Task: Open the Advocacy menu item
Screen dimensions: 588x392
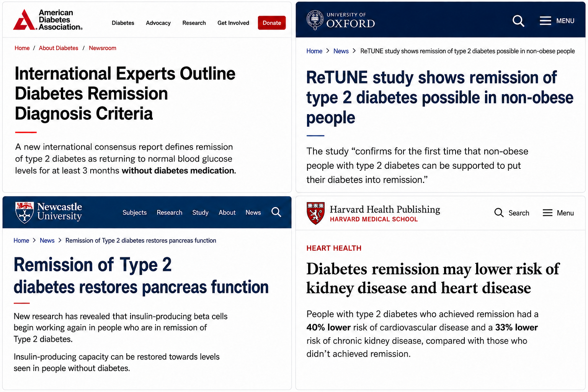Action: [158, 23]
